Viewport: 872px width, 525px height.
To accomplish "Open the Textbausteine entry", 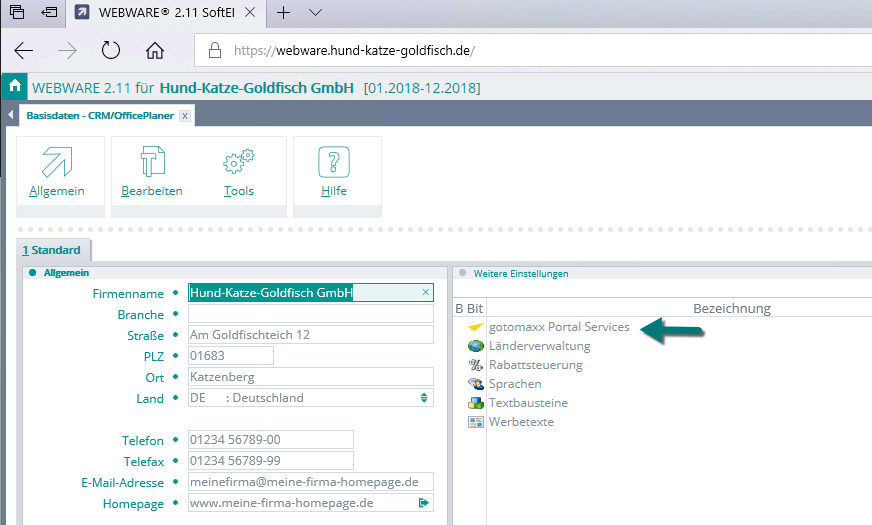I will tap(528, 403).
